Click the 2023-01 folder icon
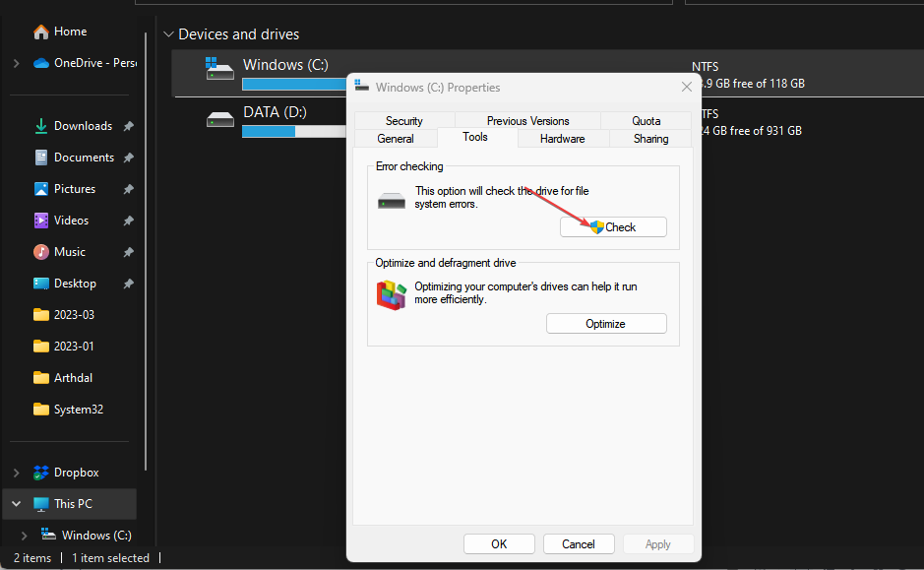The height and width of the screenshot is (570, 924). click(x=40, y=347)
